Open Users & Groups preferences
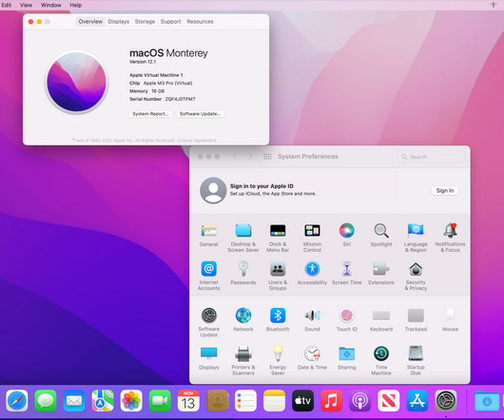Screen dimensions: 504x420 tap(278, 277)
